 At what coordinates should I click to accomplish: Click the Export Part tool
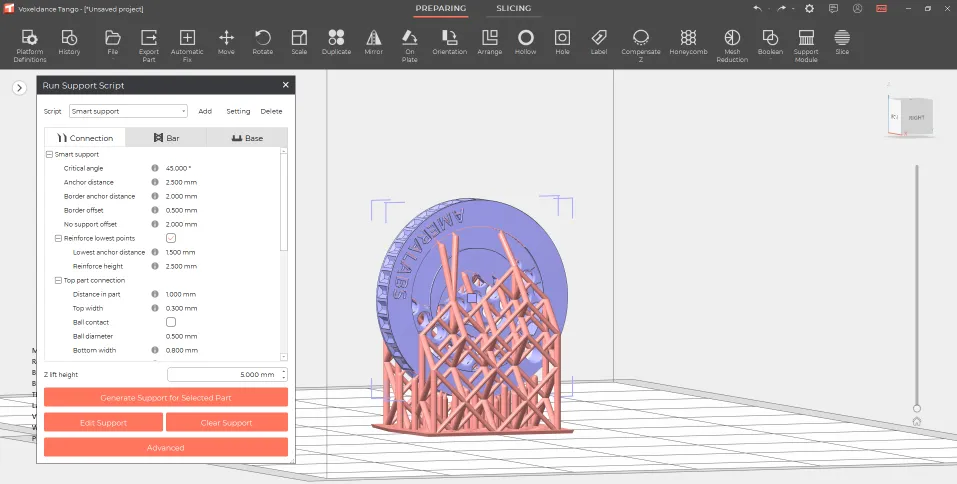149,45
